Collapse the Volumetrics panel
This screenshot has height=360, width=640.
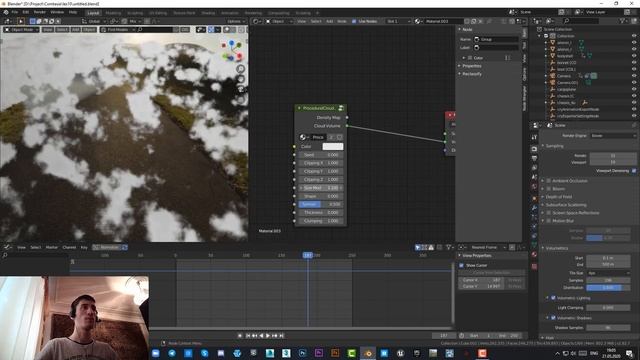coord(556,248)
